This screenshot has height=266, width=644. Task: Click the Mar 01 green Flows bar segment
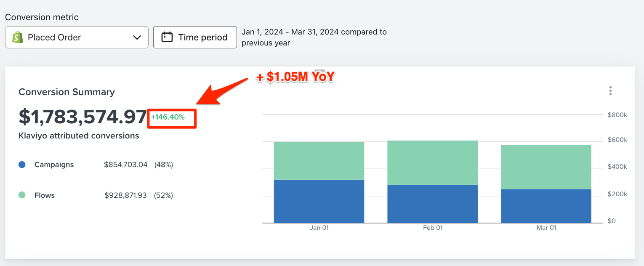546,167
